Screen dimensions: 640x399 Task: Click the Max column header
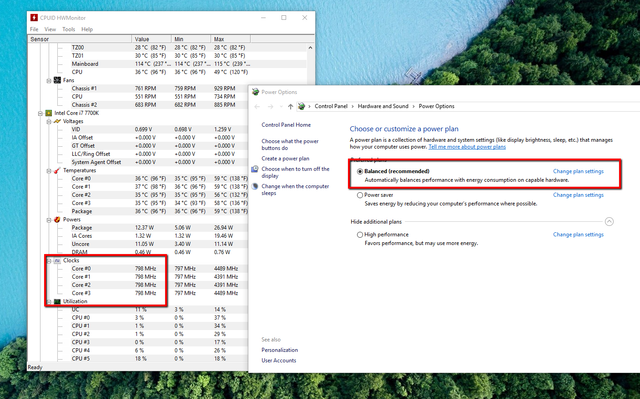231,39
